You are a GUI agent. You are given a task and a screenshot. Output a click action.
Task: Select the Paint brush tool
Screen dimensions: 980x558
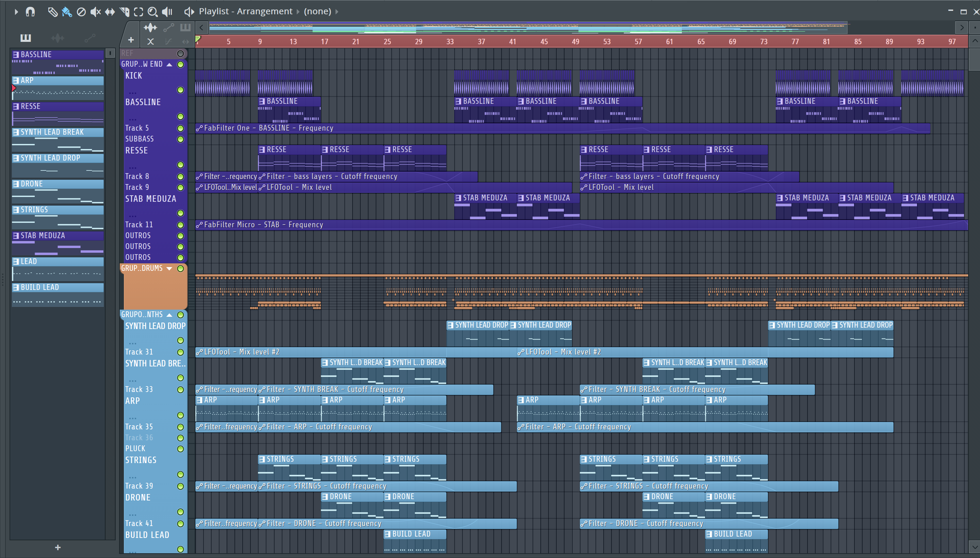click(x=67, y=12)
